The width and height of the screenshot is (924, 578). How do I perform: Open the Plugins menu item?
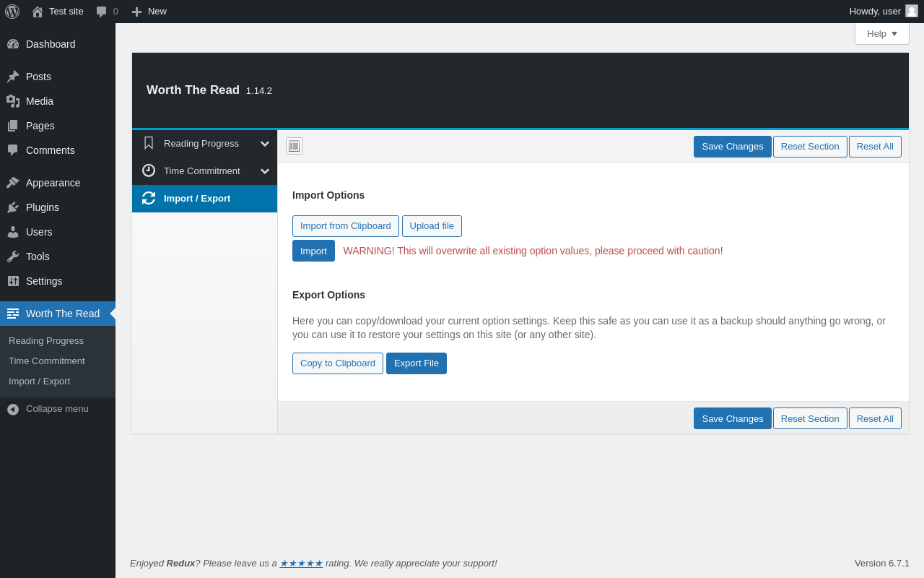[x=58, y=207]
